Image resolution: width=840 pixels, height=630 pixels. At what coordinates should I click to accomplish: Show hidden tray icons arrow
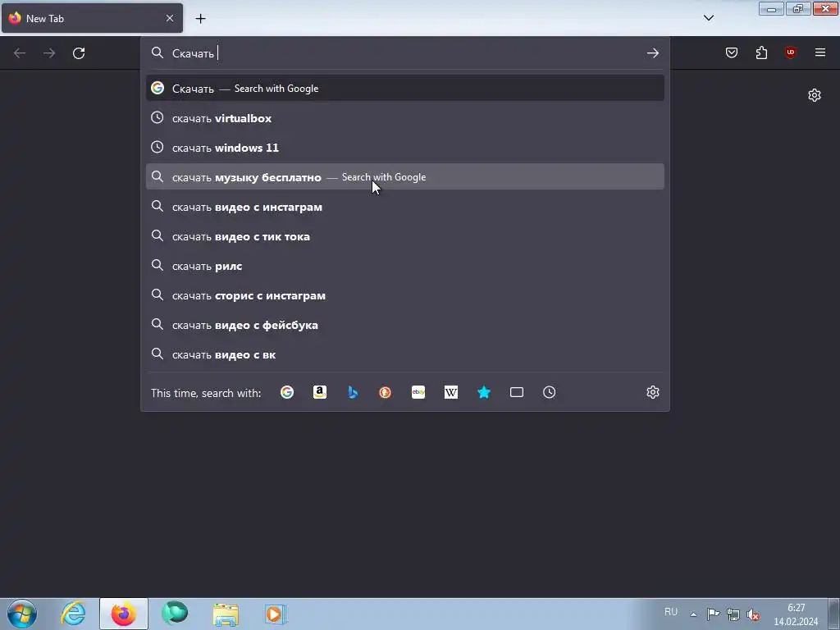[693, 614]
